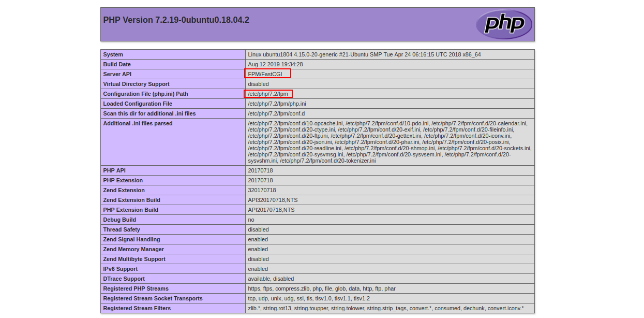
Task: Click the PHP Version 7.2.19 heading text
Action: (x=176, y=20)
